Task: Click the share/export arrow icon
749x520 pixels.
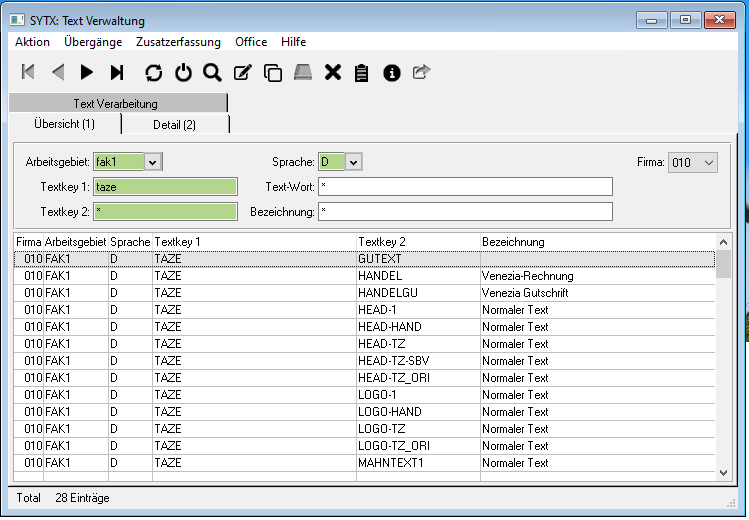Action: tap(421, 72)
